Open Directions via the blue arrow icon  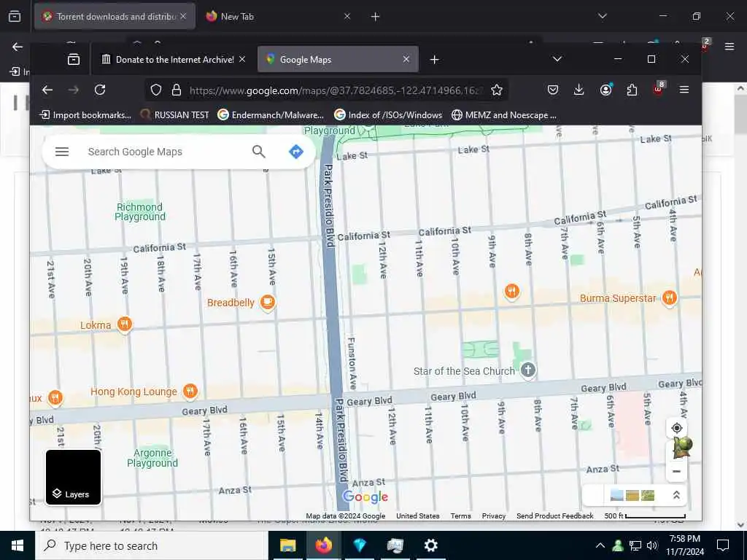(296, 152)
